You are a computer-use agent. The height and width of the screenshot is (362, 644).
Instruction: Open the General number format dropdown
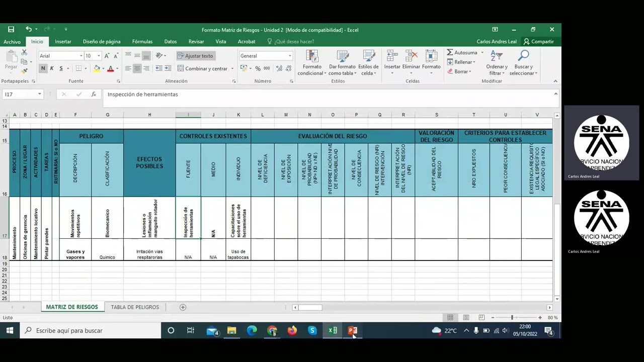[x=290, y=56]
